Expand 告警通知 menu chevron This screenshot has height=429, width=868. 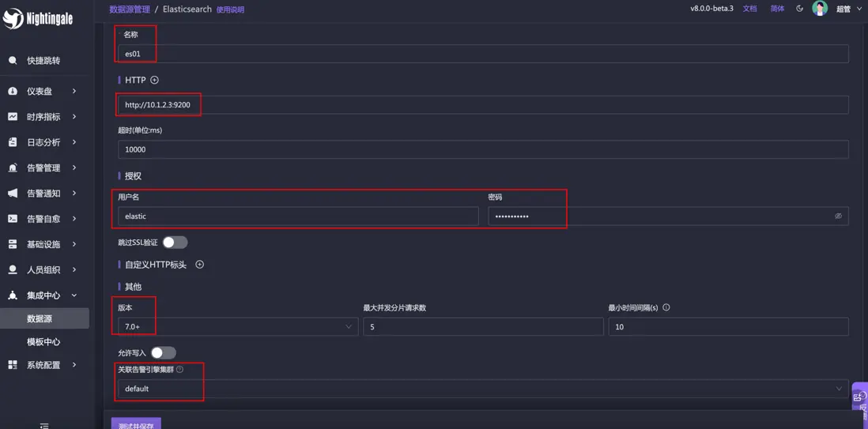click(x=74, y=194)
